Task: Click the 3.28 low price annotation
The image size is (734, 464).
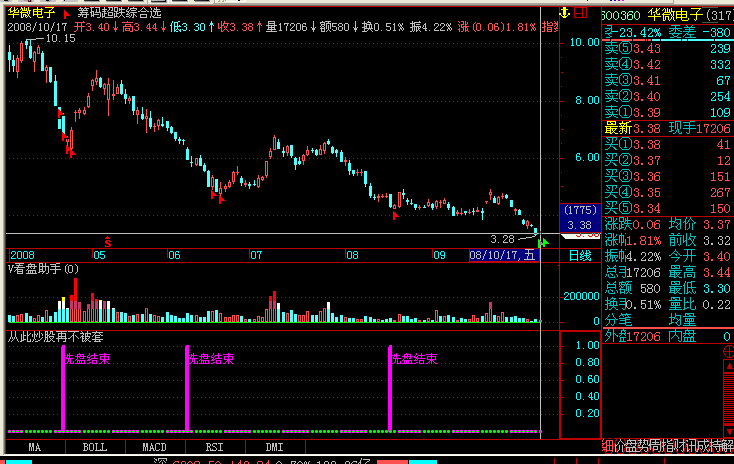Action: tap(502, 240)
